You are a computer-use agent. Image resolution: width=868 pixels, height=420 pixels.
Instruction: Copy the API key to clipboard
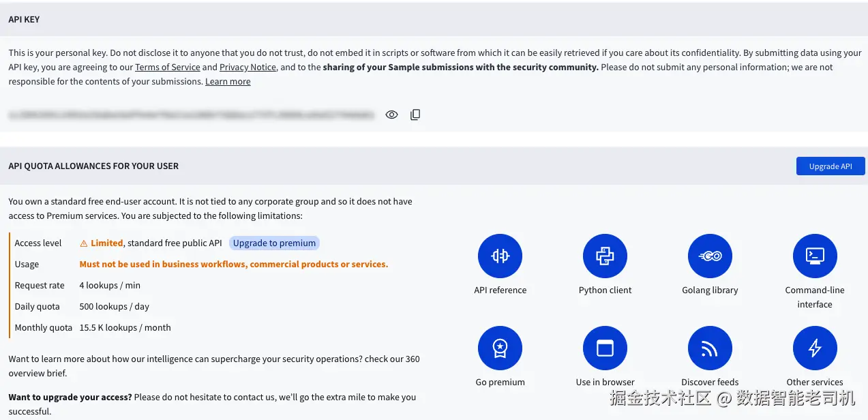tap(415, 115)
